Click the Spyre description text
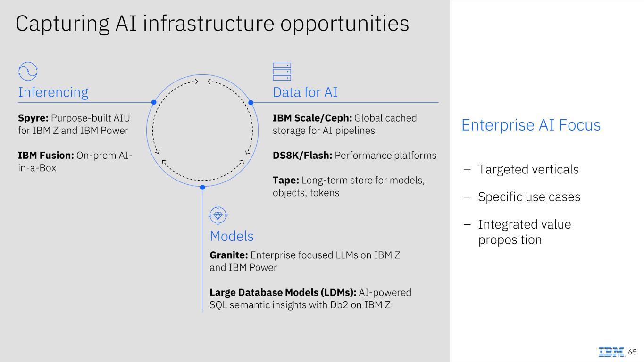The height and width of the screenshot is (362, 644). coord(74,124)
